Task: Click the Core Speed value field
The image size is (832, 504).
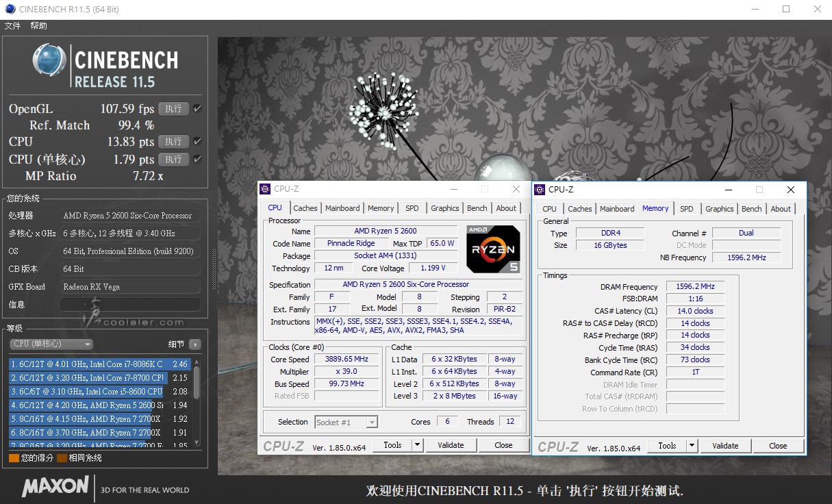Action: click(347, 360)
